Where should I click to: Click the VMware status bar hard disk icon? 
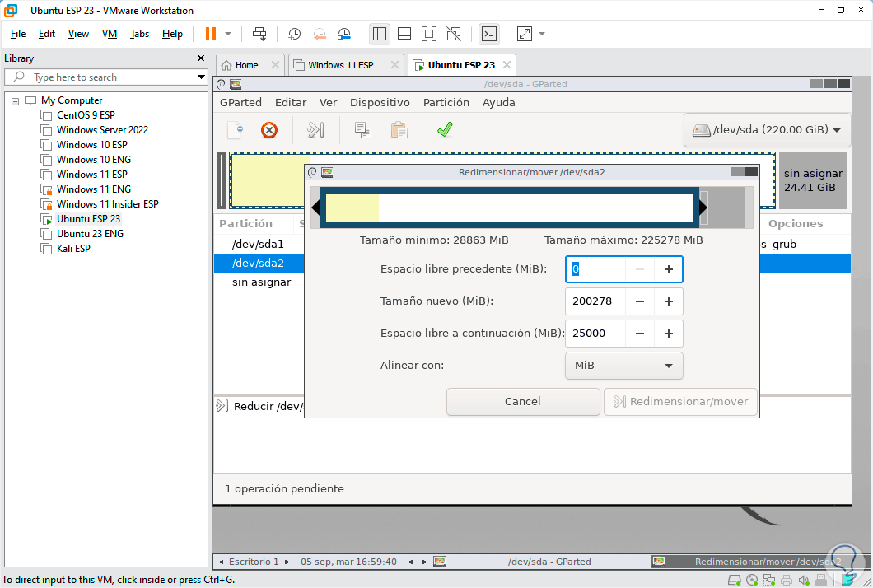click(x=735, y=581)
